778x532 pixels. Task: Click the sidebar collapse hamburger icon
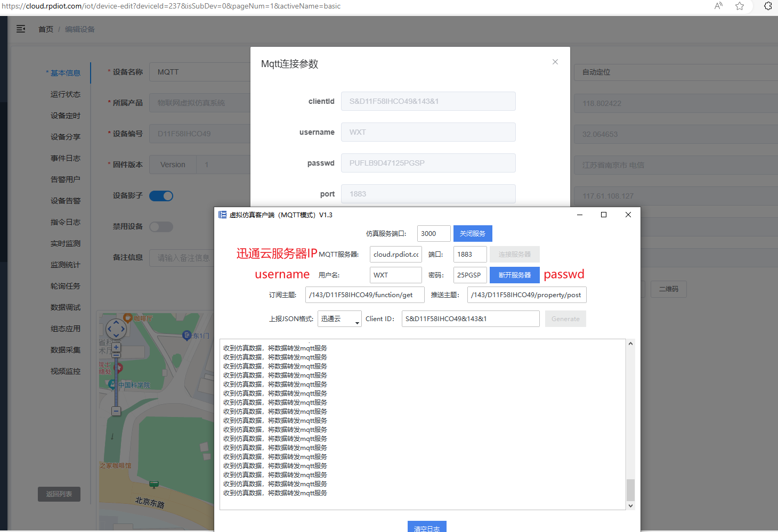tap(21, 29)
